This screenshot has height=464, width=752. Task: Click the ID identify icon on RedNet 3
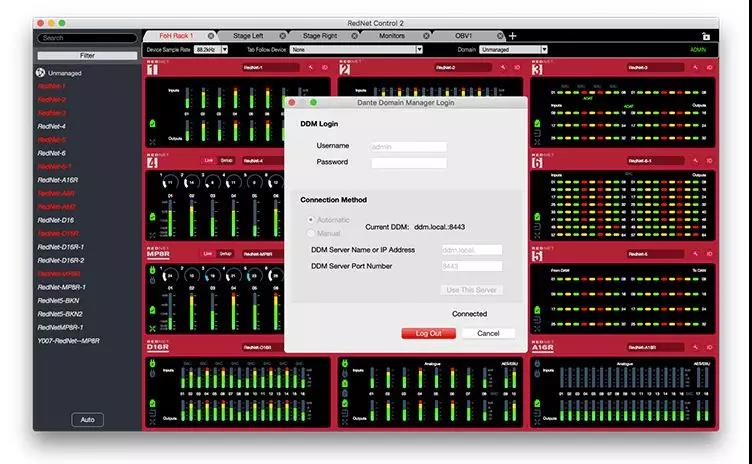tap(709, 68)
